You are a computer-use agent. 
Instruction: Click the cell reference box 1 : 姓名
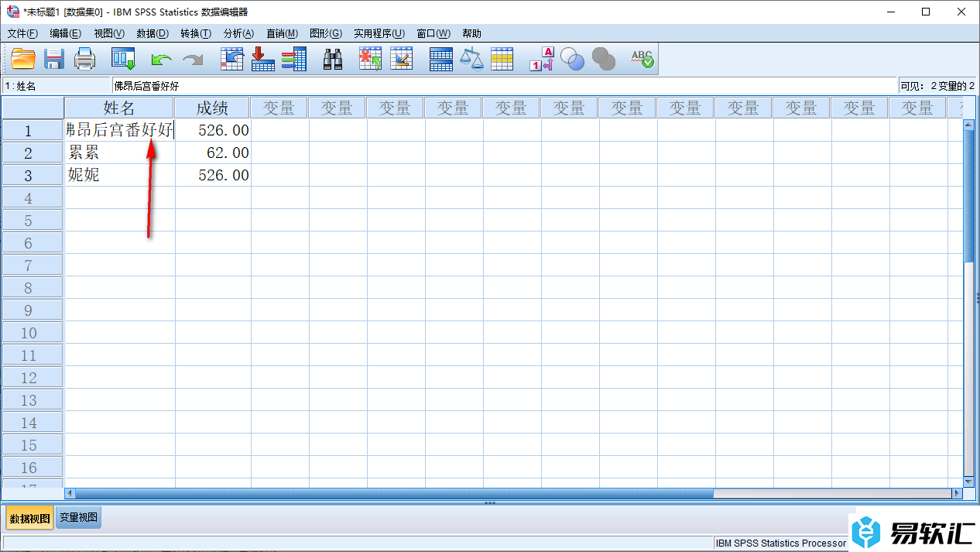(57, 86)
